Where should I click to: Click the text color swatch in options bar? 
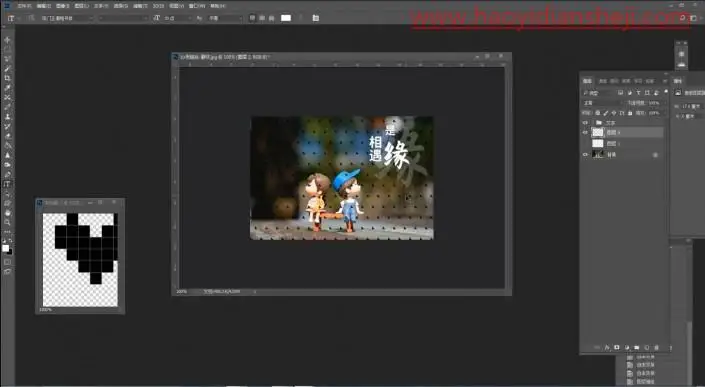point(286,18)
